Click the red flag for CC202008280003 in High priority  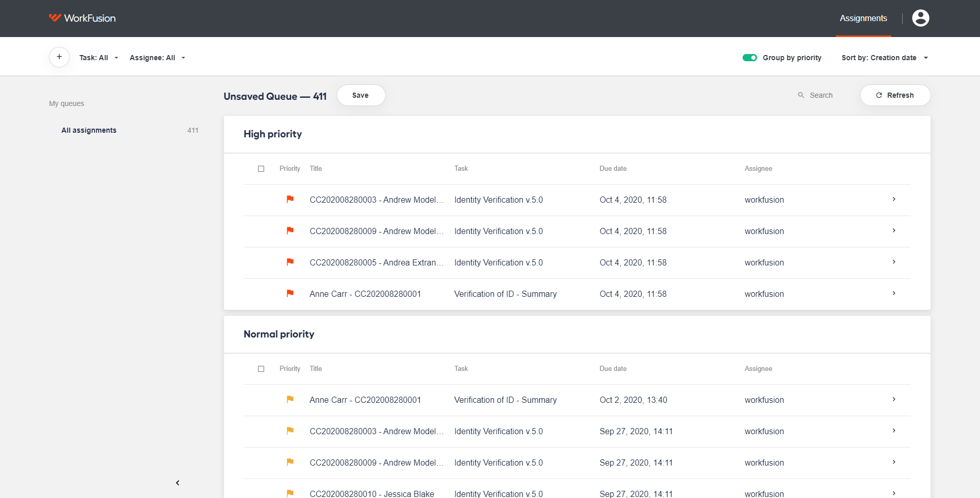pos(290,199)
